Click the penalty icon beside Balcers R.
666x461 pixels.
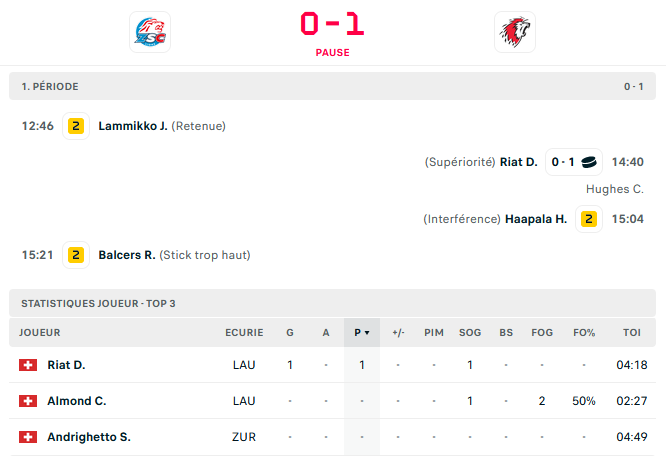point(76,255)
